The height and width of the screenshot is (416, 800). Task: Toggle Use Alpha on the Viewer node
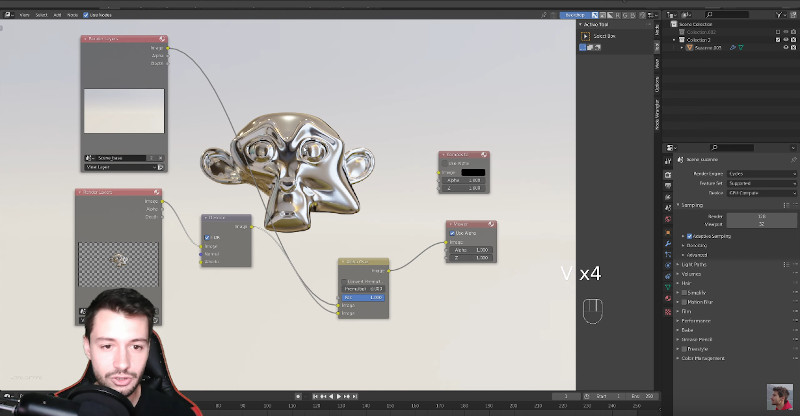(452, 233)
